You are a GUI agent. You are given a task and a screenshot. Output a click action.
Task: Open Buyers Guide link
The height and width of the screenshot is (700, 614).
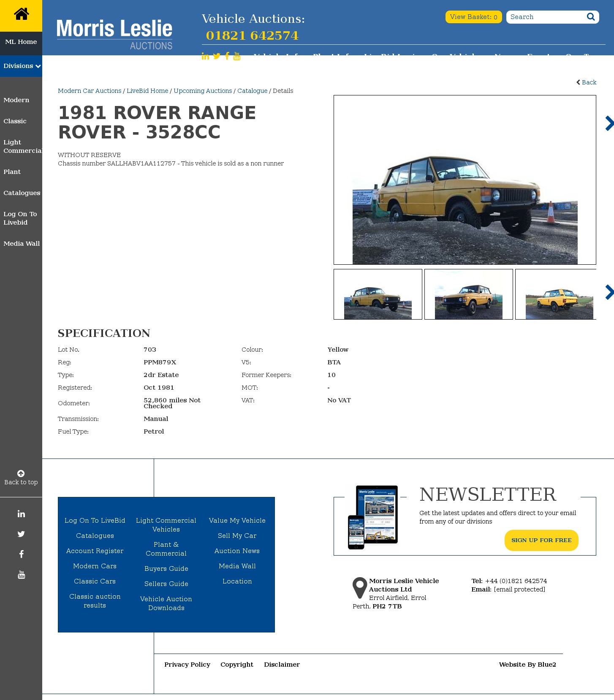[x=166, y=569]
